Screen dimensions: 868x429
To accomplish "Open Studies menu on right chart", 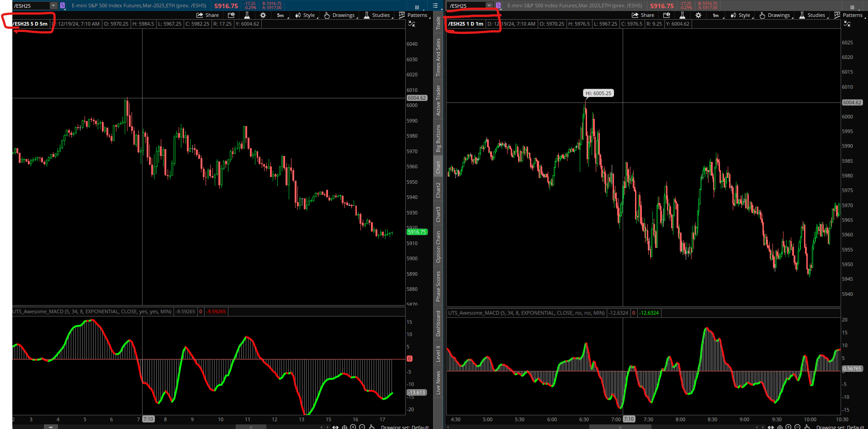I will click(813, 15).
